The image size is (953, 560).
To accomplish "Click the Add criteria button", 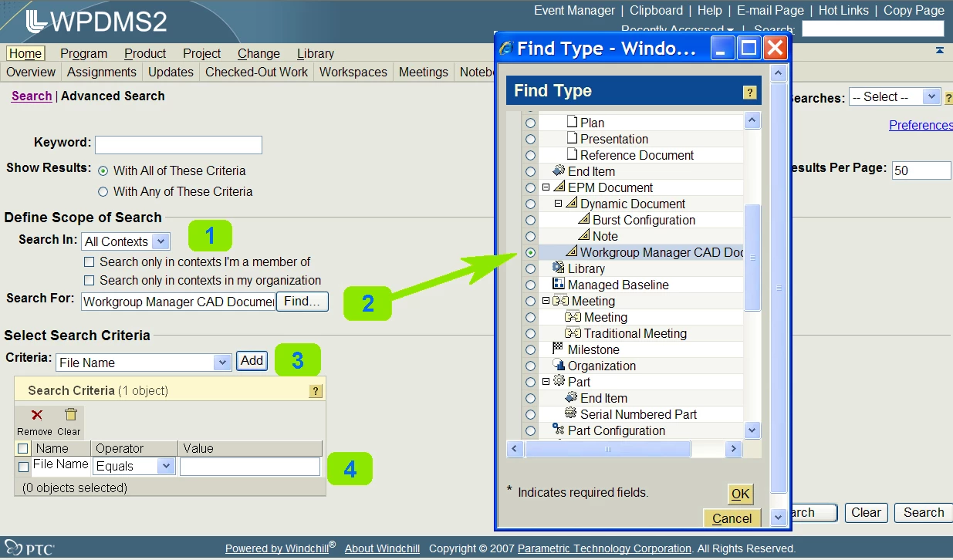I will pos(252,360).
